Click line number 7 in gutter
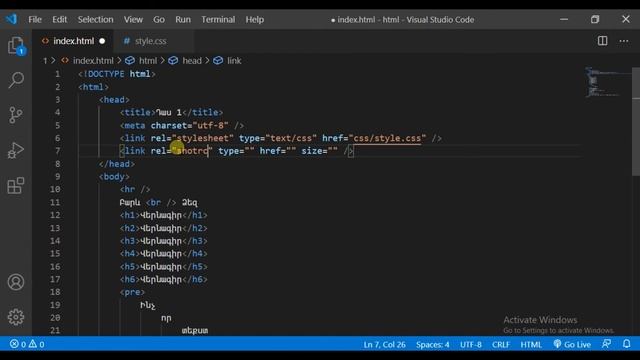 pos(58,151)
